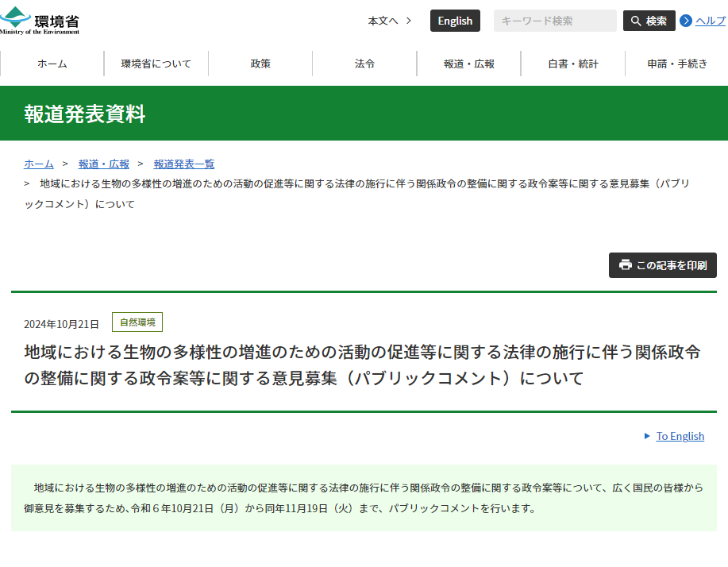
Task: Go to ホーム in the breadcrumb
Action: coord(39,164)
